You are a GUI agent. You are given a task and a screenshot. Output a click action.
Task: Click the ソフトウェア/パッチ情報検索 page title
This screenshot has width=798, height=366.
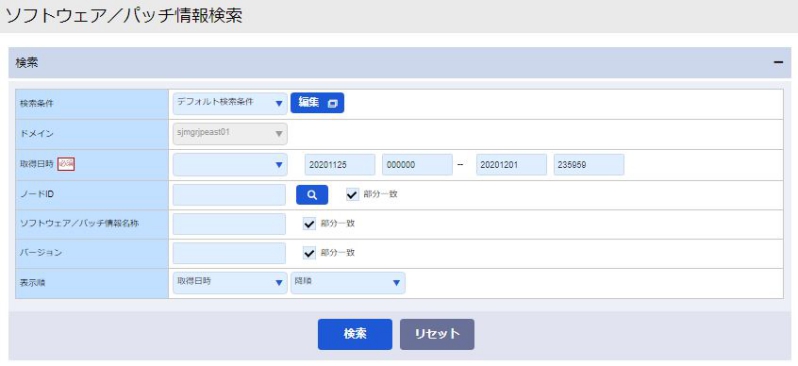(x=124, y=16)
